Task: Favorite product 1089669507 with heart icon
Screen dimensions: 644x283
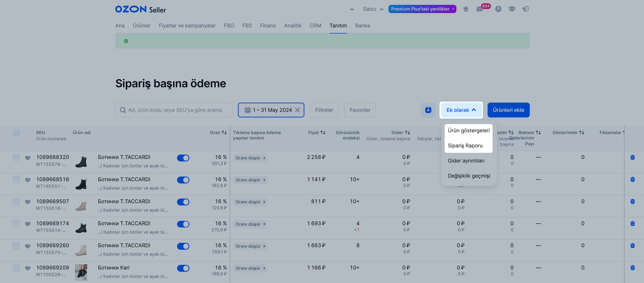Action: 28,202
